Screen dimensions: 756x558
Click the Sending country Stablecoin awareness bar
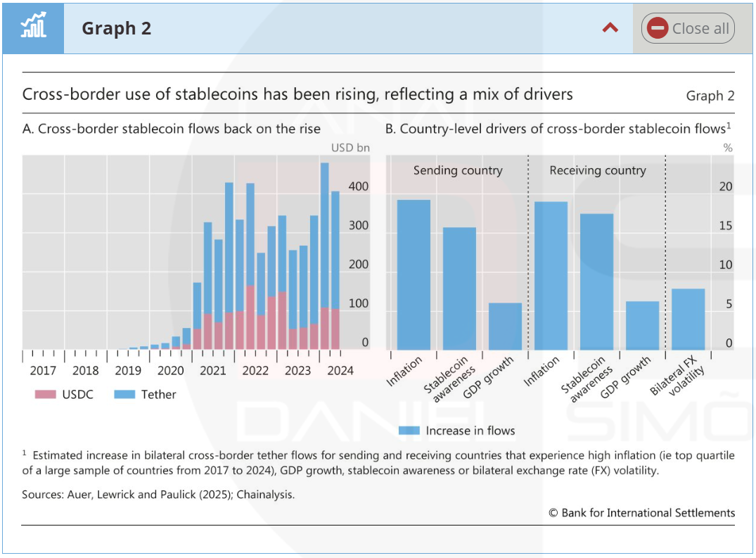coord(459,288)
